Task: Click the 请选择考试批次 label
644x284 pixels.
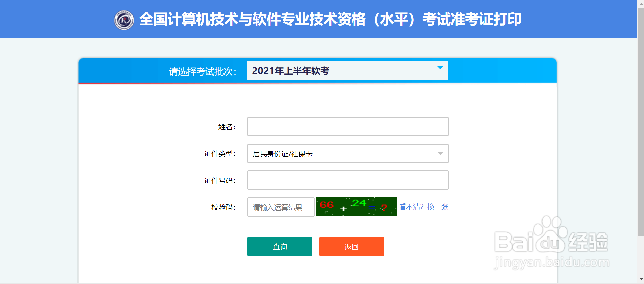Action: click(x=203, y=71)
